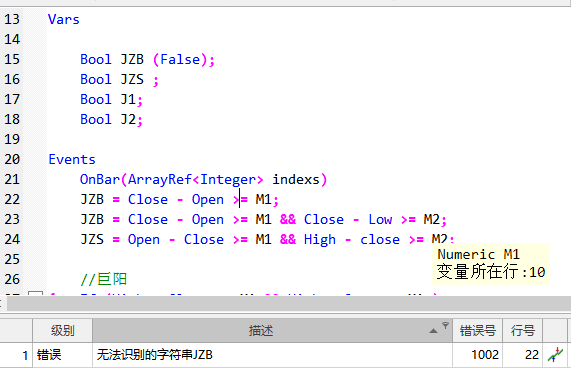Place cursor on the Vars keyword
The width and height of the screenshot is (571, 392).
pyautogui.click(x=64, y=19)
